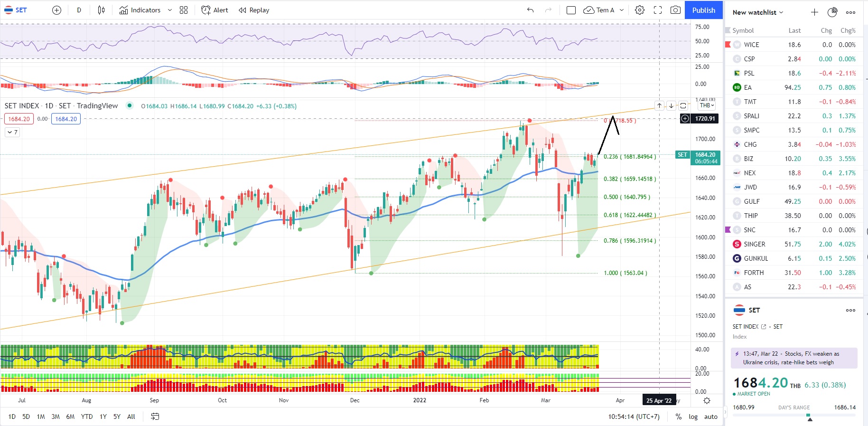Screen dimensions: 868x426
Task: Select EA watchlist row
Action: click(x=794, y=87)
